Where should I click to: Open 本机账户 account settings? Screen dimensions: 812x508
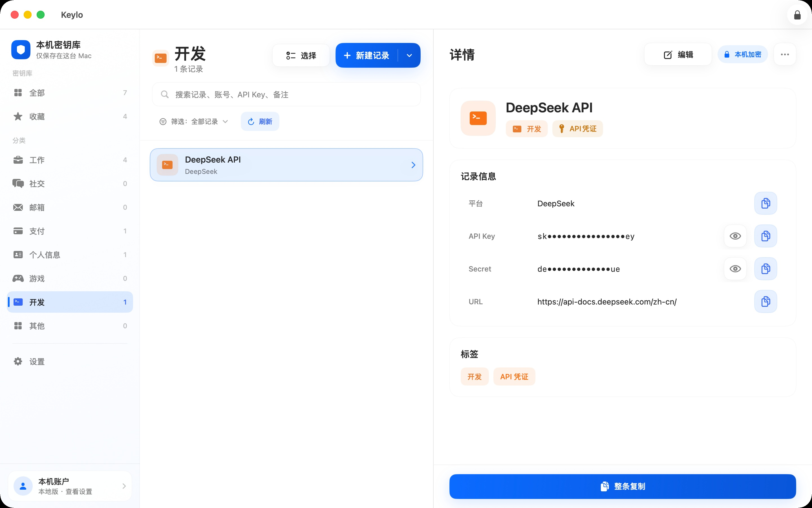(70, 486)
